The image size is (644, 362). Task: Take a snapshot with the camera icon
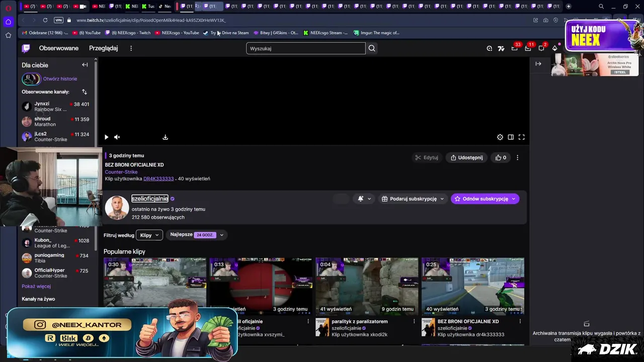tap(546, 20)
